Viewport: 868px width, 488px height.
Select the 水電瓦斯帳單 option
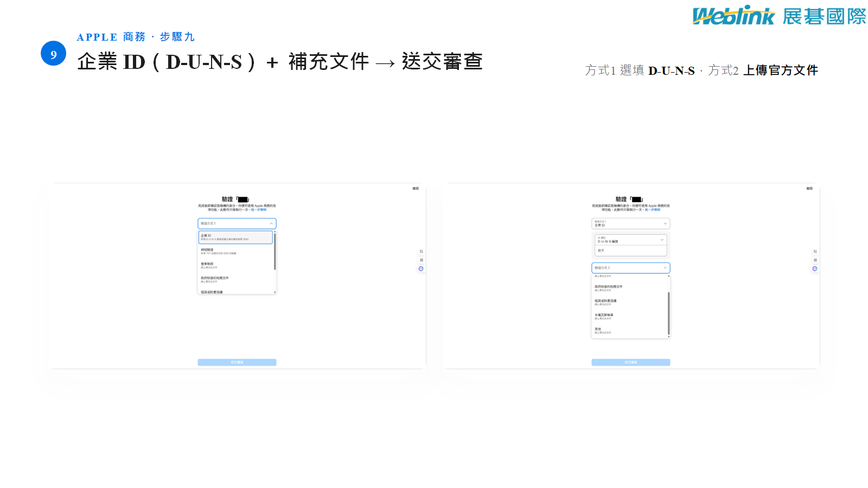click(x=629, y=317)
